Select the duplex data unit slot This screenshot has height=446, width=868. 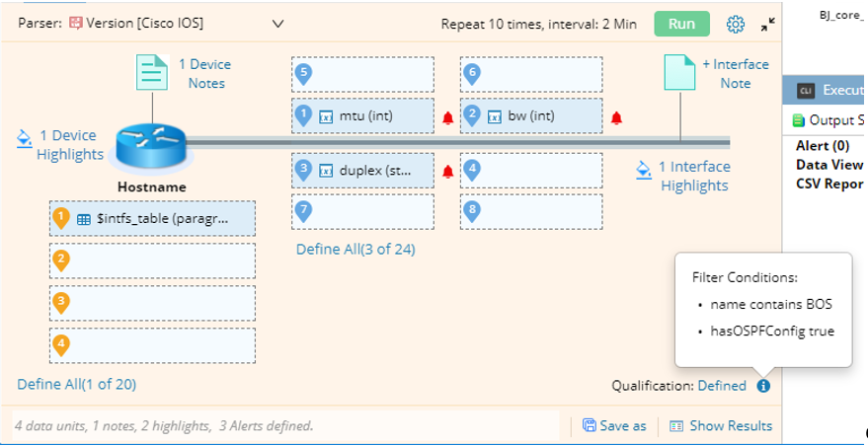[x=362, y=171]
